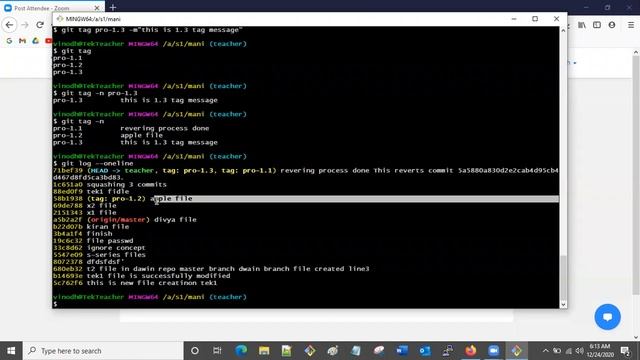Open the Google bookmark icon

click(x=9, y=41)
